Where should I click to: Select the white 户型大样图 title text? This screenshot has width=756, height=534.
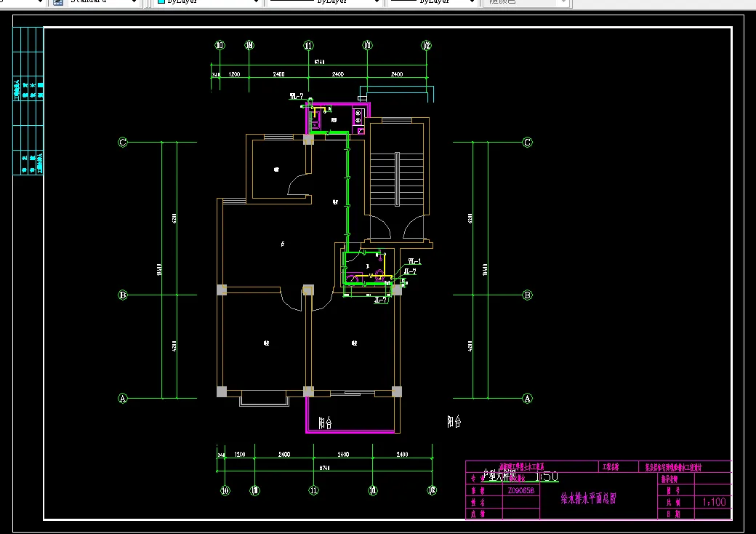499,476
